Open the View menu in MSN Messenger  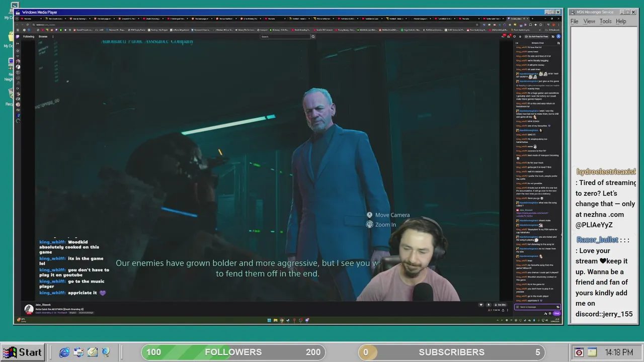[589, 21]
